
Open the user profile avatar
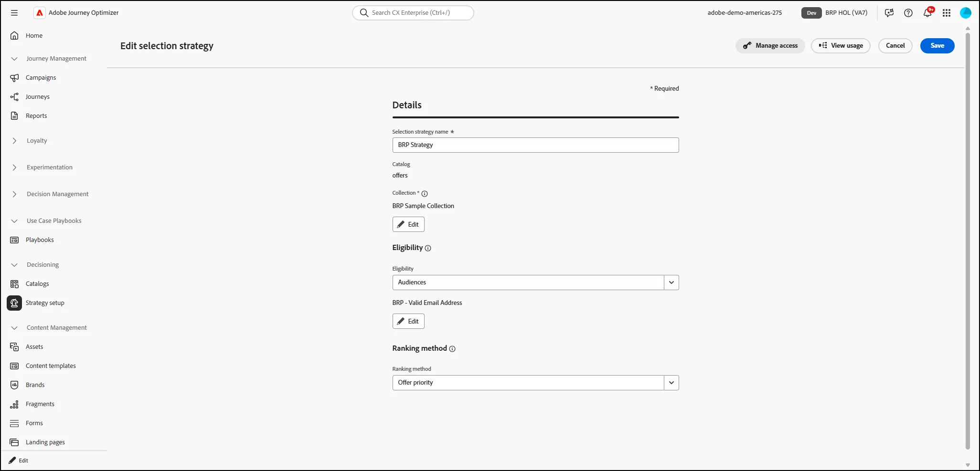pyautogui.click(x=966, y=13)
